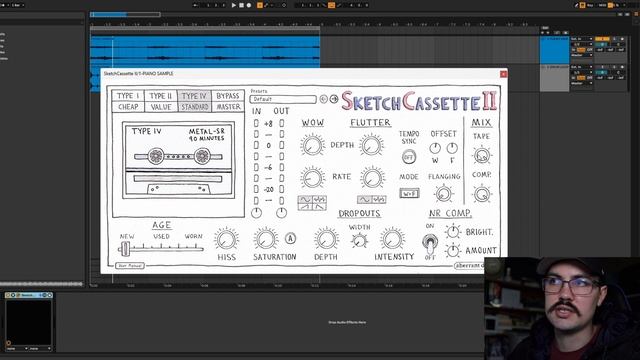Click the DROPOUTS WIDTH knob
Viewport: 640px width, 360px height.
point(359,241)
